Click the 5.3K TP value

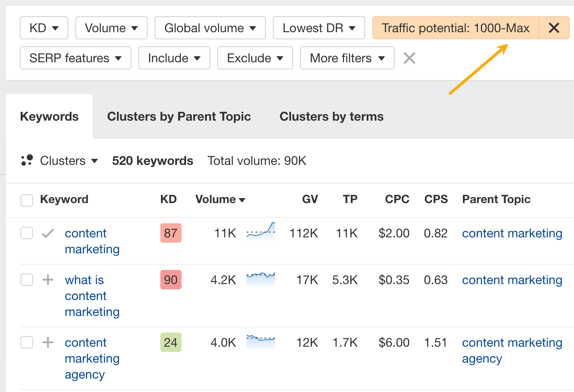point(345,280)
